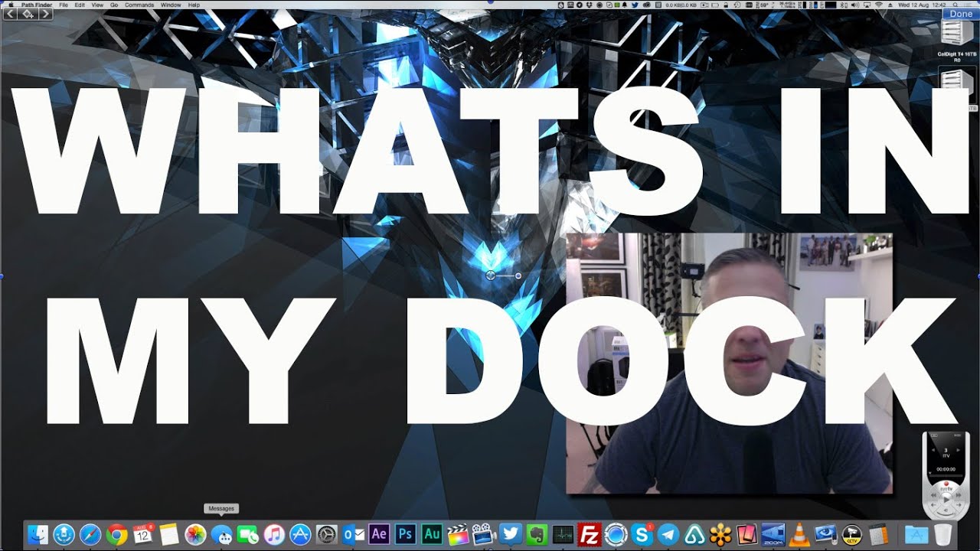
Task: Open the Trash in dock
Action: [943, 534]
